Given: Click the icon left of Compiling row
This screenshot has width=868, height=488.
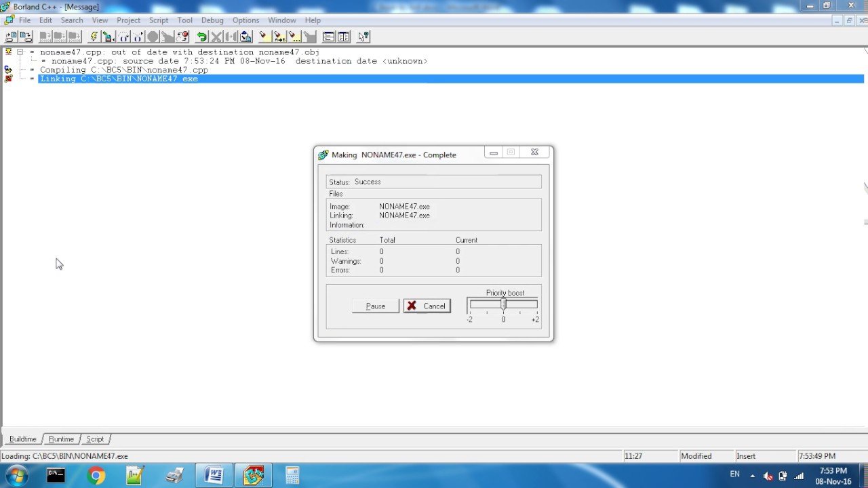Looking at the screenshot, I should point(8,70).
